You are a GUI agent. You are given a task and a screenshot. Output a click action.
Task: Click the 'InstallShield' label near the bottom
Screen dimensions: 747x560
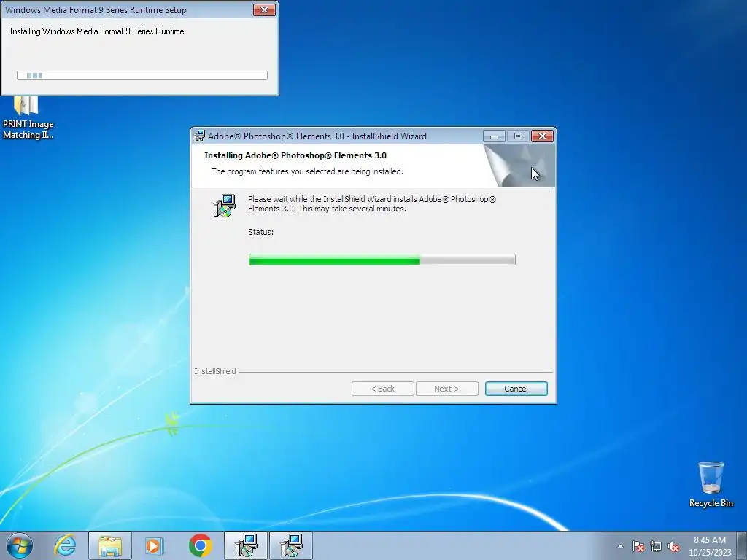coord(215,371)
